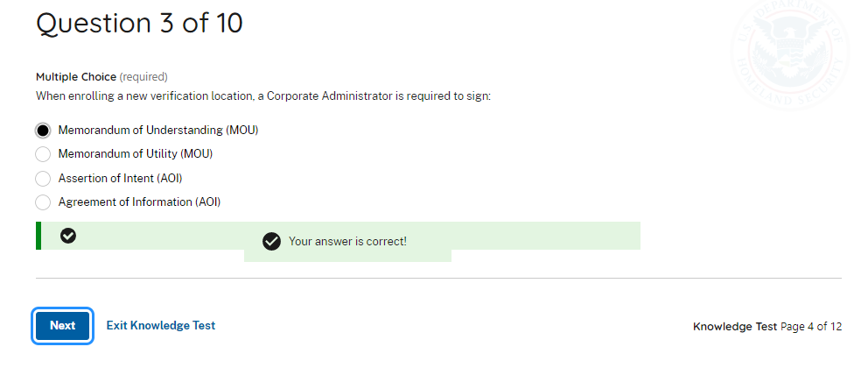Click the question text about Corporate Administrator

click(262, 95)
